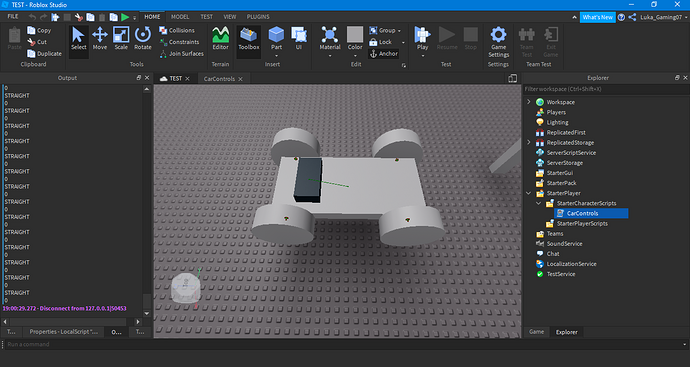Viewport: 690px width, 367px height.
Task: Switch to the PLUGINS ribbon tab
Action: [258, 17]
